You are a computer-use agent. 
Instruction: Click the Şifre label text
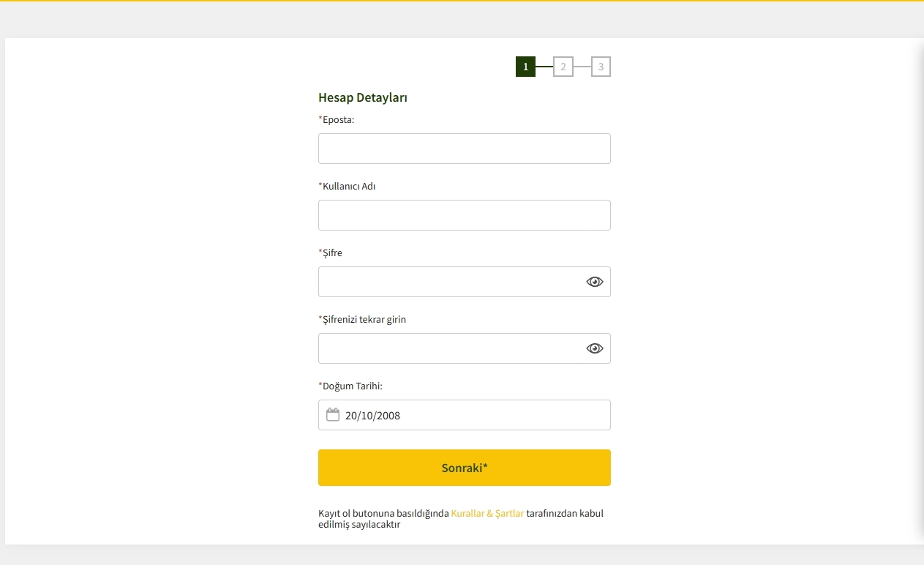coord(331,253)
